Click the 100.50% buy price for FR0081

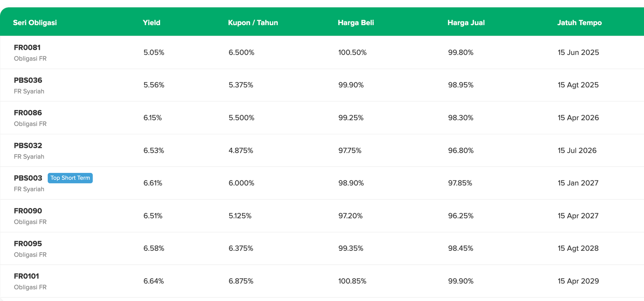tap(352, 52)
